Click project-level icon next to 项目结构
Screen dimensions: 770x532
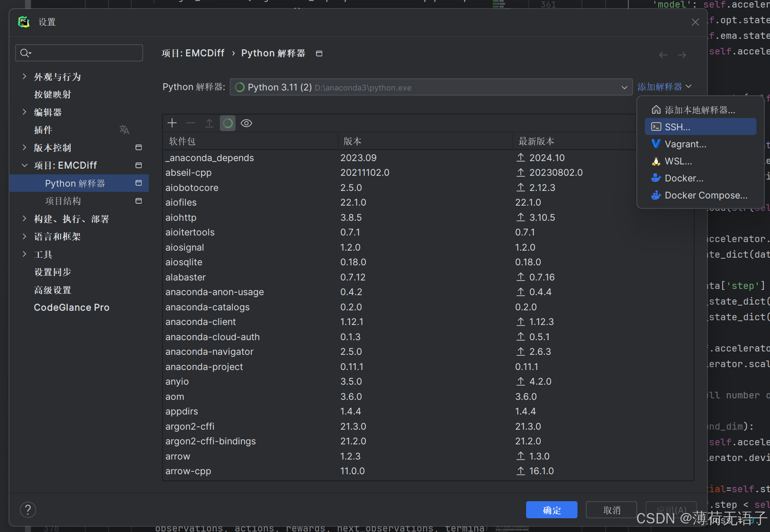pos(138,201)
